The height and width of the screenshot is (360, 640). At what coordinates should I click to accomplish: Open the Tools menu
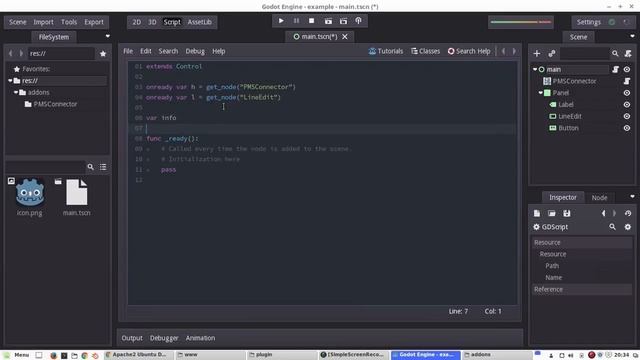pyautogui.click(x=69, y=22)
